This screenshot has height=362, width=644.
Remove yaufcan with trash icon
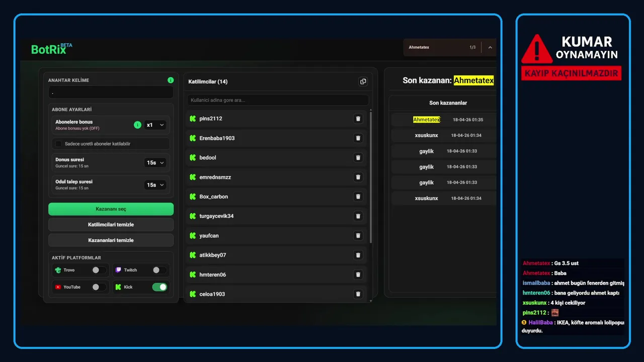click(358, 236)
